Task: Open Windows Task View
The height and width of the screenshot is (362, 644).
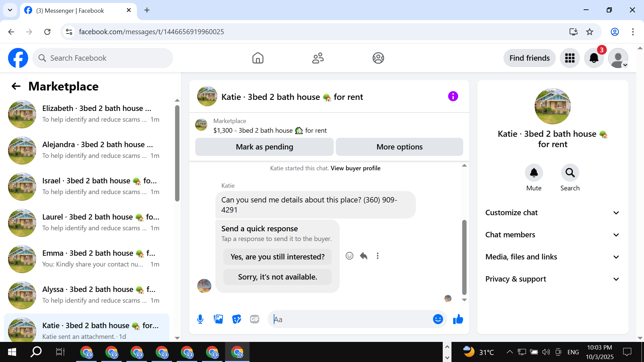Action: tap(60, 352)
